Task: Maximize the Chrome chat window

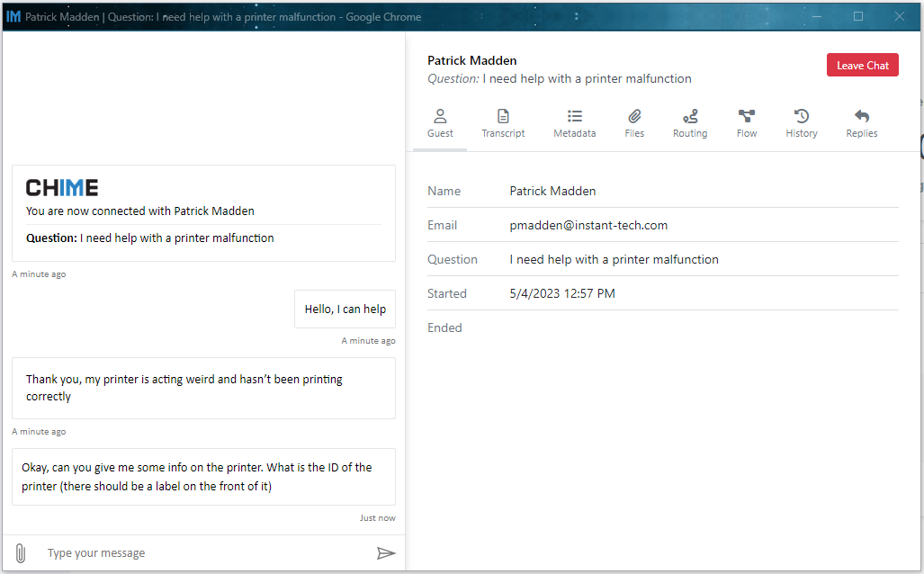Action: [x=857, y=16]
